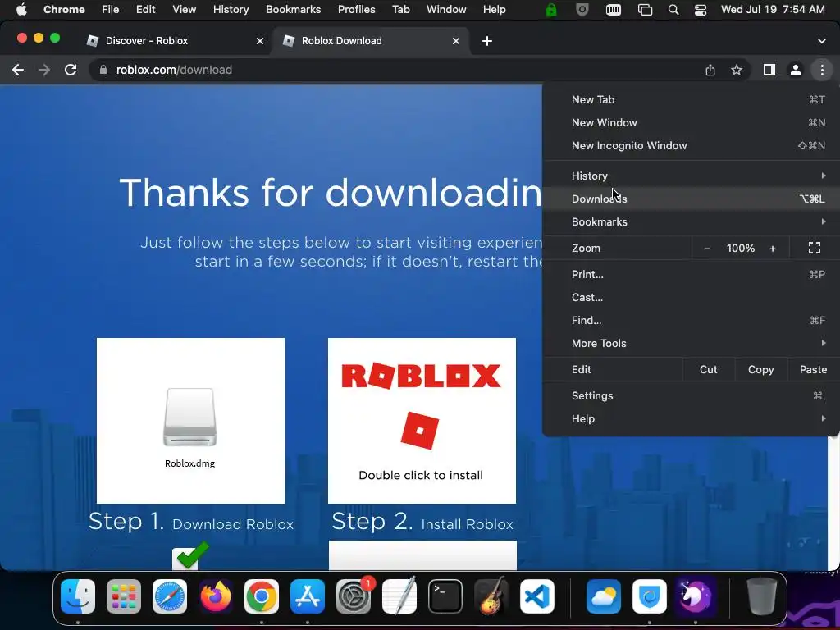The image size is (840, 630).
Task: Open the App Store from the Dock
Action: click(308, 596)
